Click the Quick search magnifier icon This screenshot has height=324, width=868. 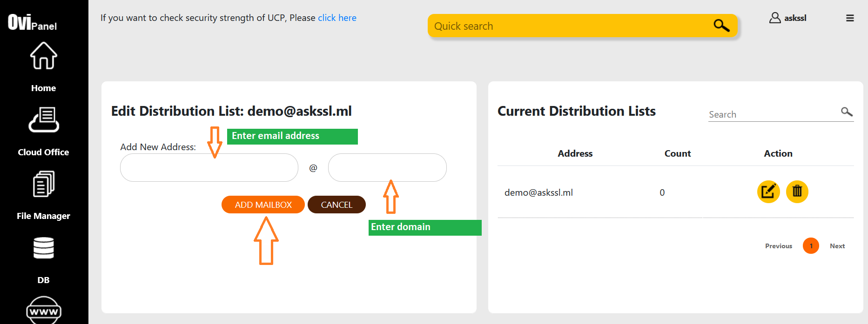pos(721,26)
